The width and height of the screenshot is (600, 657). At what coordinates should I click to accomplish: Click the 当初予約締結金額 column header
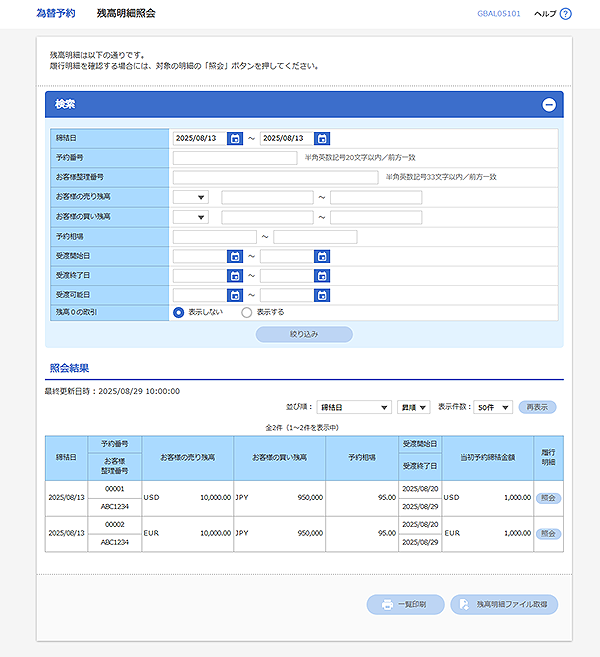click(488, 458)
